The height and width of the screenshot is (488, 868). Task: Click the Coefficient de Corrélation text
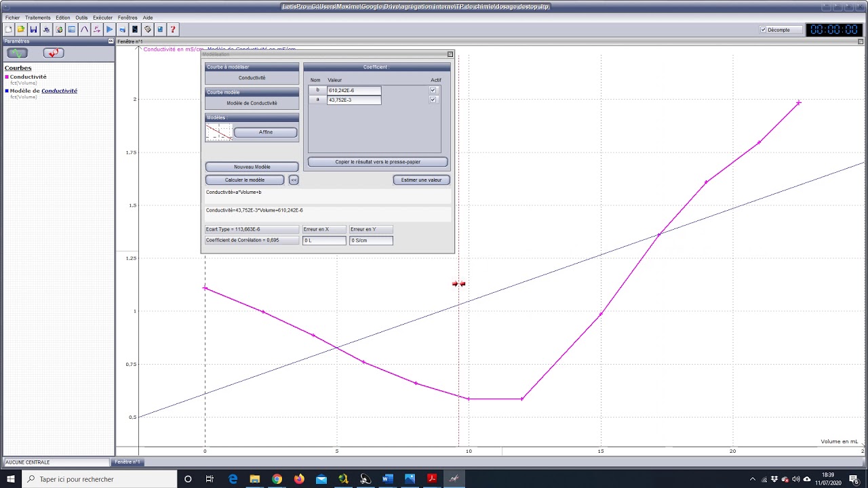[243, 240]
